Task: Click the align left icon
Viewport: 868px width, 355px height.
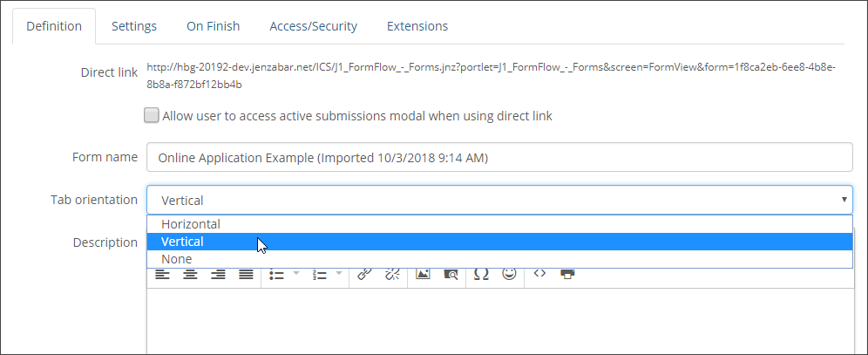Action: pyautogui.click(x=163, y=275)
